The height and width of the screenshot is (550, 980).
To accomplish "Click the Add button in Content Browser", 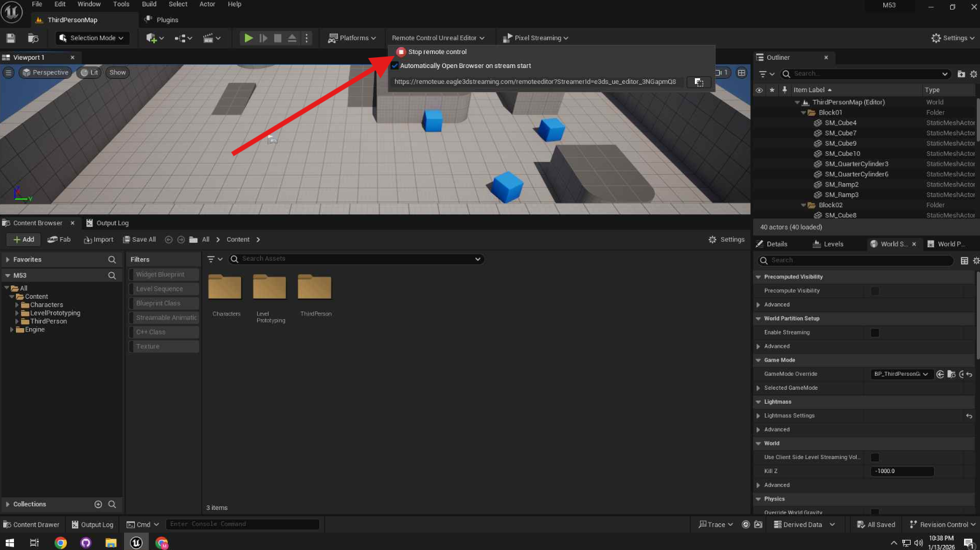I will tap(24, 240).
